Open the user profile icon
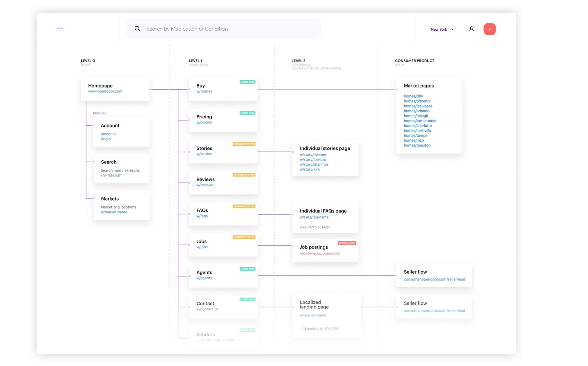588x366 pixels. [471, 29]
